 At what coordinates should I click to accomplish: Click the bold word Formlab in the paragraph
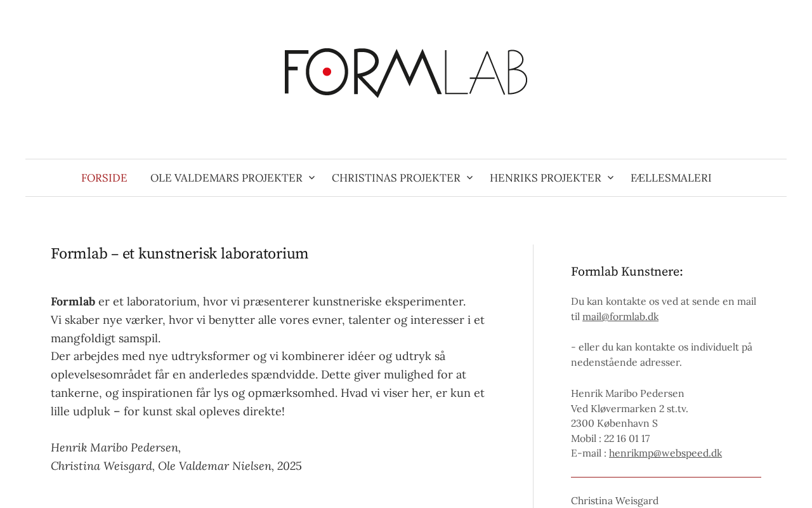tap(73, 302)
